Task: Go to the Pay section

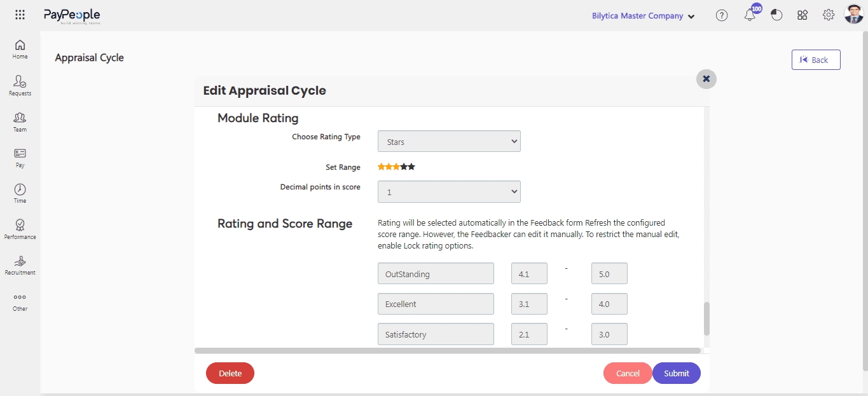Action: [20, 156]
